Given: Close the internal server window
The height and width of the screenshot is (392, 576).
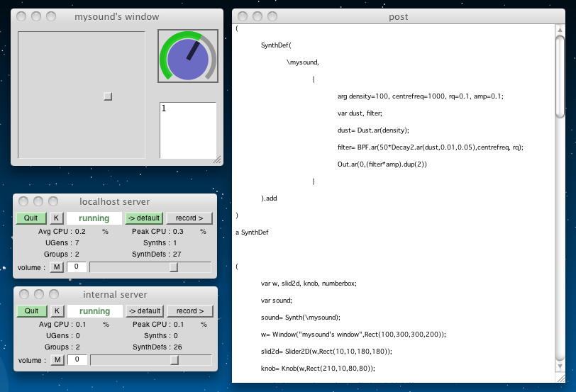Looking at the screenshot, I should pyautogui.click(x=24, y=294).
